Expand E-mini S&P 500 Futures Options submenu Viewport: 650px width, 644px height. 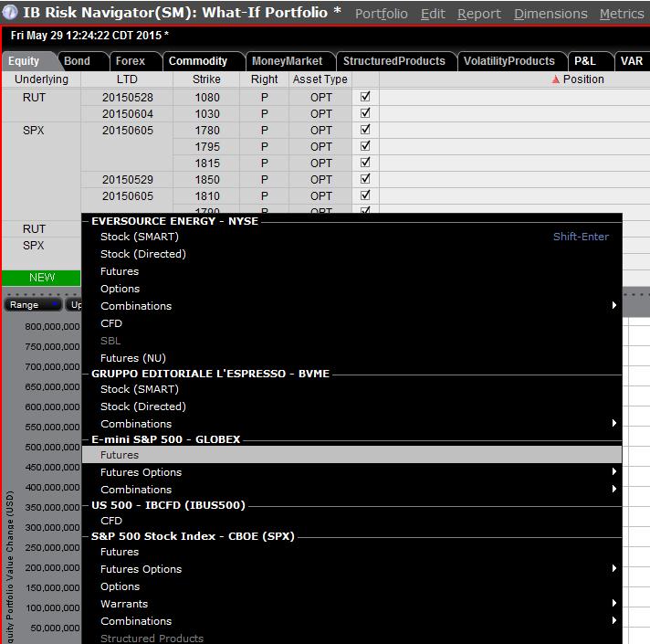613,472
